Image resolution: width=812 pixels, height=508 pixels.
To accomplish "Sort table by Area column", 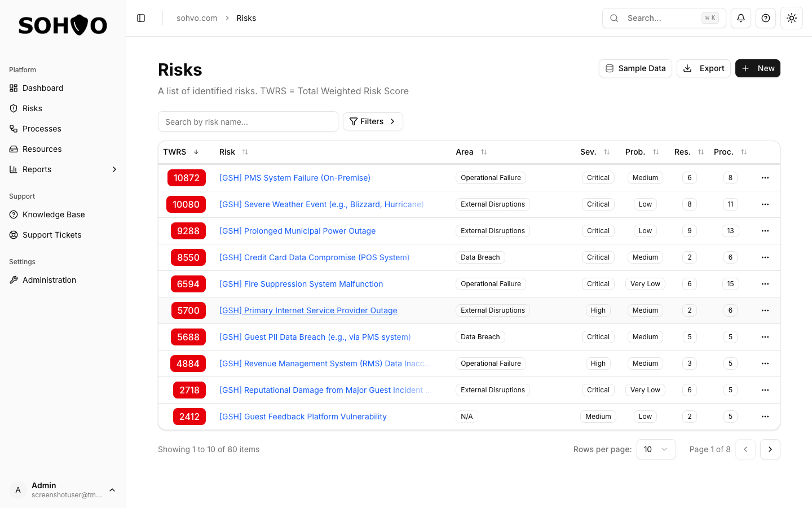I will pos(471,152).
